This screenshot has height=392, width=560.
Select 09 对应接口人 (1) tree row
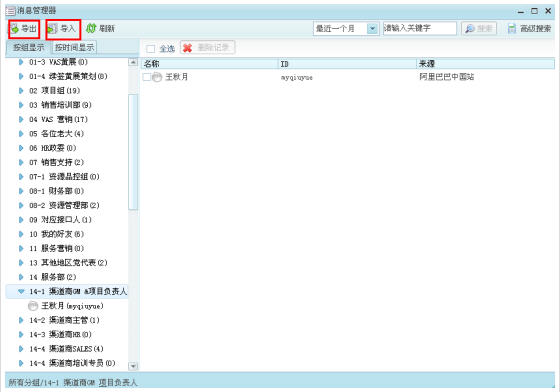click(60, 220)
